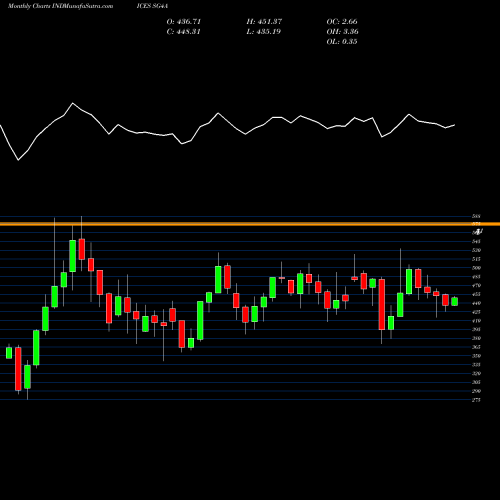Click the 410 price axis label
The height and width of the screenshot is (500, 500).
tap(476, 321)
